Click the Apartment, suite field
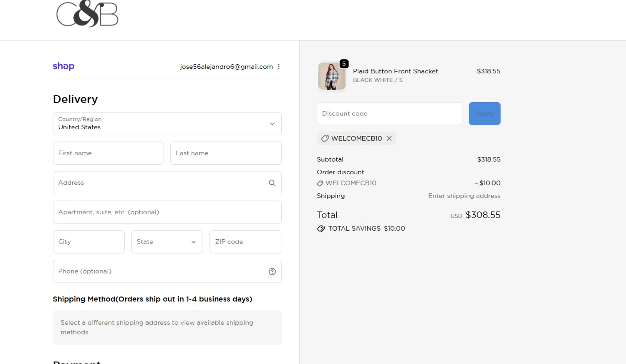 [x=167, y=212]
